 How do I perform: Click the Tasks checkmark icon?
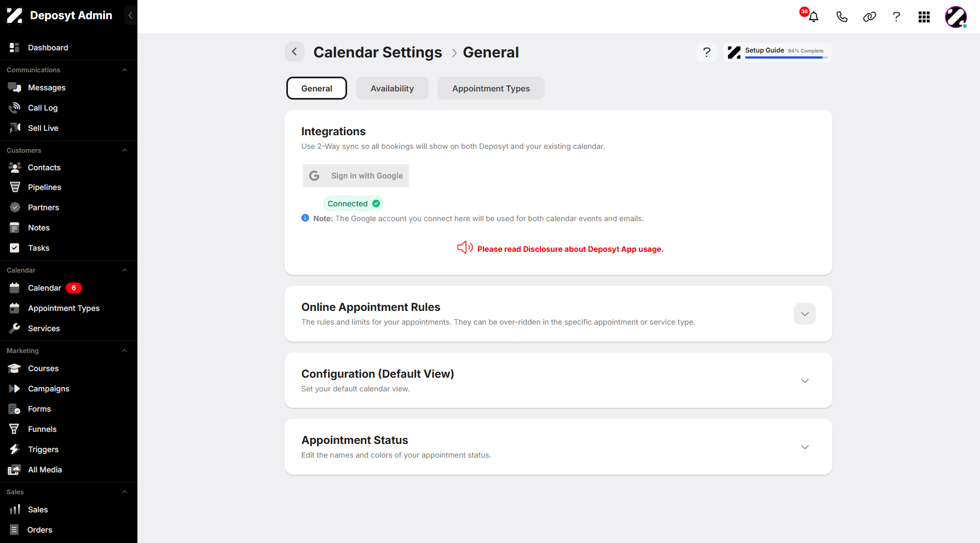tap(15, 248)
